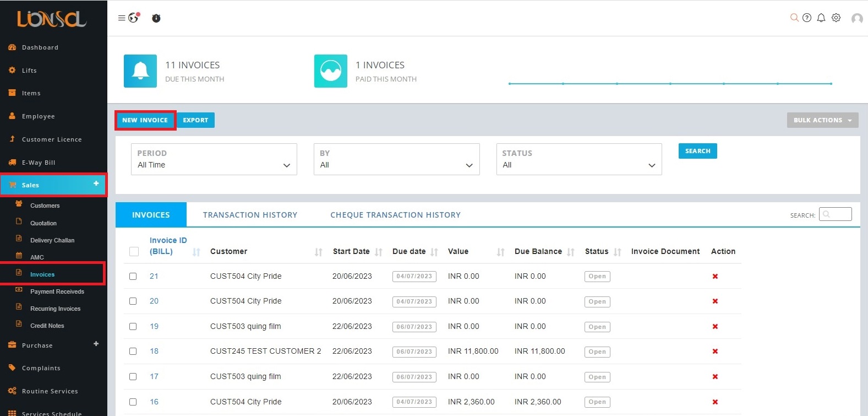
Task: Click the blue bell invoices-due tile icon
Action: (x=140, y=71)
